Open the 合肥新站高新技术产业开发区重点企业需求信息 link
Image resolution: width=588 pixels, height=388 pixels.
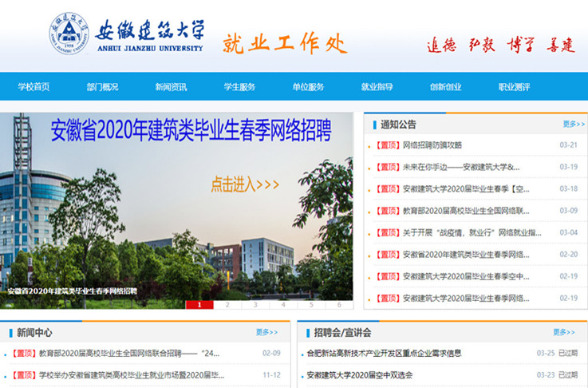(x=384, y=353)
